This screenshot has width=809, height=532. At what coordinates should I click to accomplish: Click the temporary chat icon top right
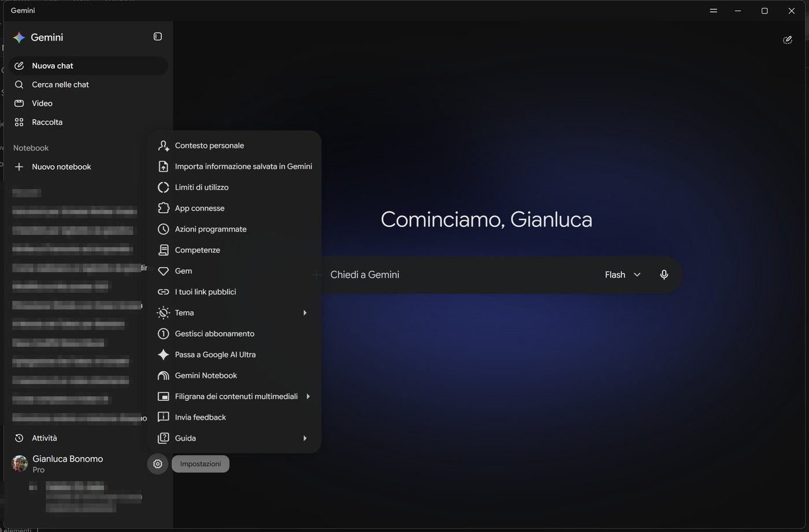coord(787,40)
